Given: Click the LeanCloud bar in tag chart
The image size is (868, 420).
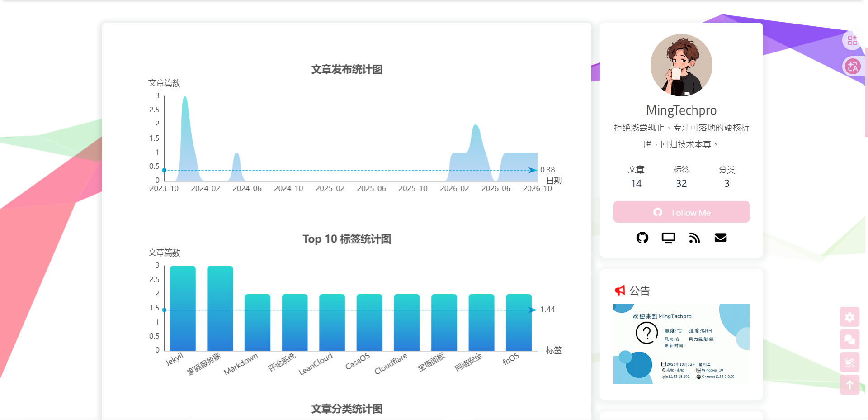Looking at the screenshot, I should point(332,322).
